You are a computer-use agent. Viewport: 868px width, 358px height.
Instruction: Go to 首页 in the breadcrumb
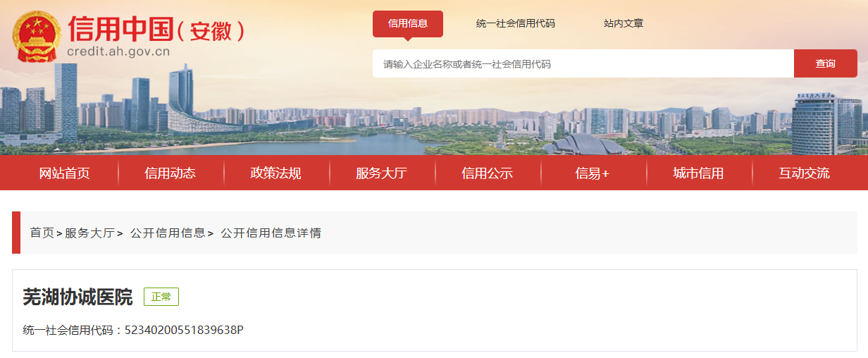[42, 233]
